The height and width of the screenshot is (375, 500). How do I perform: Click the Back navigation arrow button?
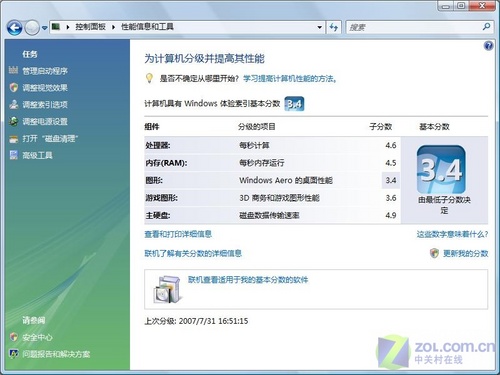pyautogui.click(x=14, y=28)
